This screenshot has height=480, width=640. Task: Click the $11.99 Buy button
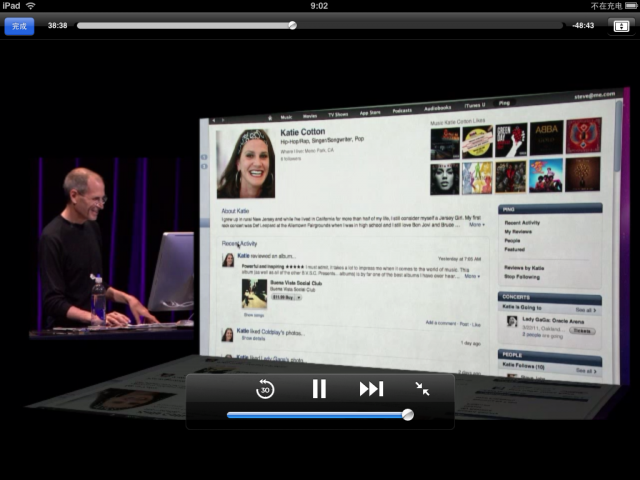click(x=282, y=298)
